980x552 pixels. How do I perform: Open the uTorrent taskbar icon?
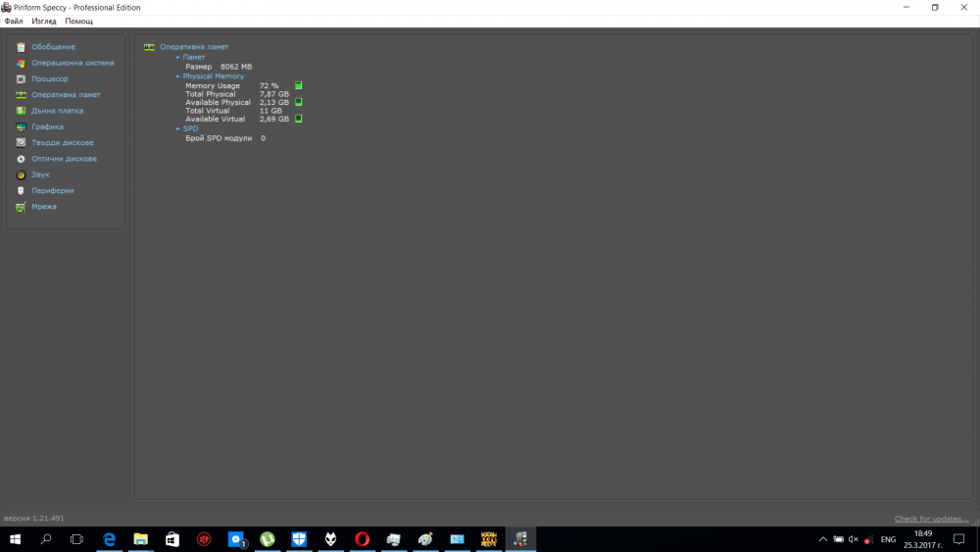click(268, 539)
